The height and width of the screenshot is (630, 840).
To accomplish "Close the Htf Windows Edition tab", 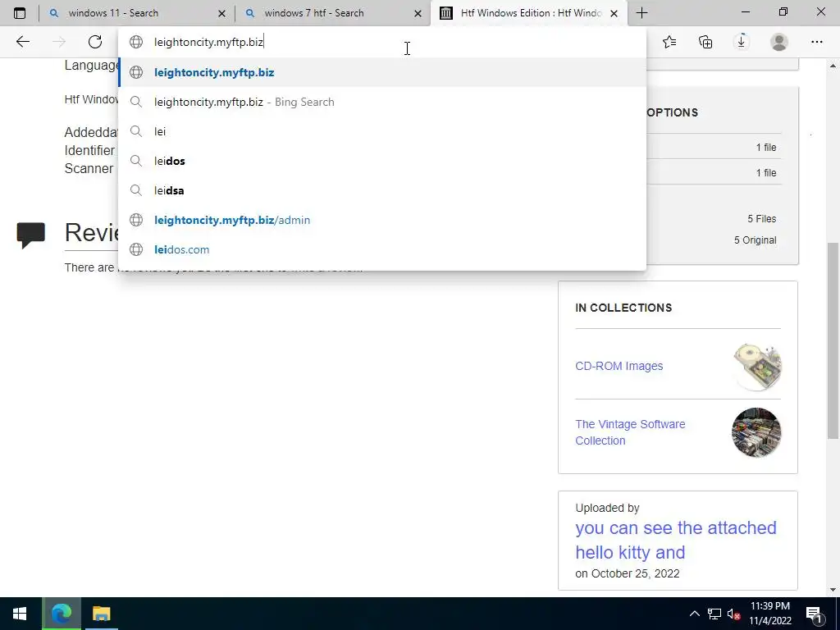I will pyautogui.click(x=614, y=13).
